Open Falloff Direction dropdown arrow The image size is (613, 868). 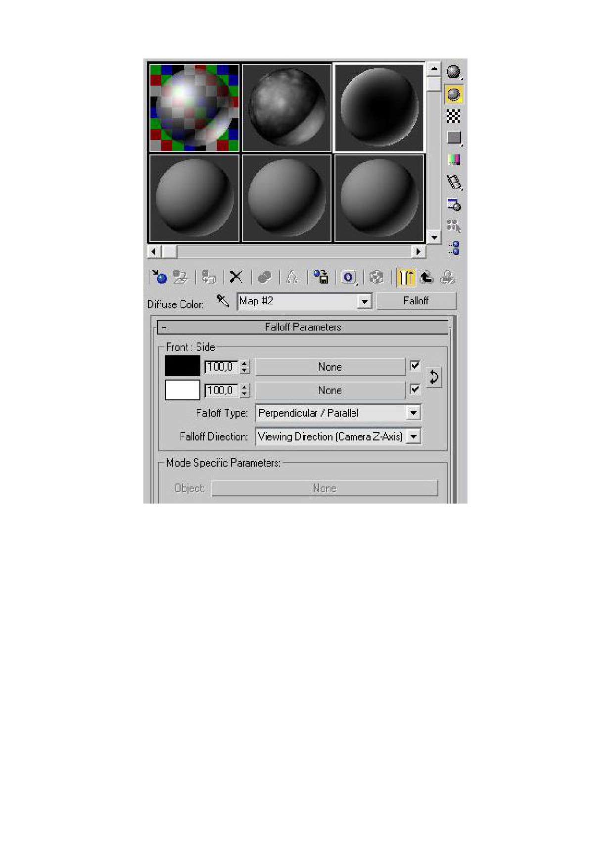(x=413, y=436)
